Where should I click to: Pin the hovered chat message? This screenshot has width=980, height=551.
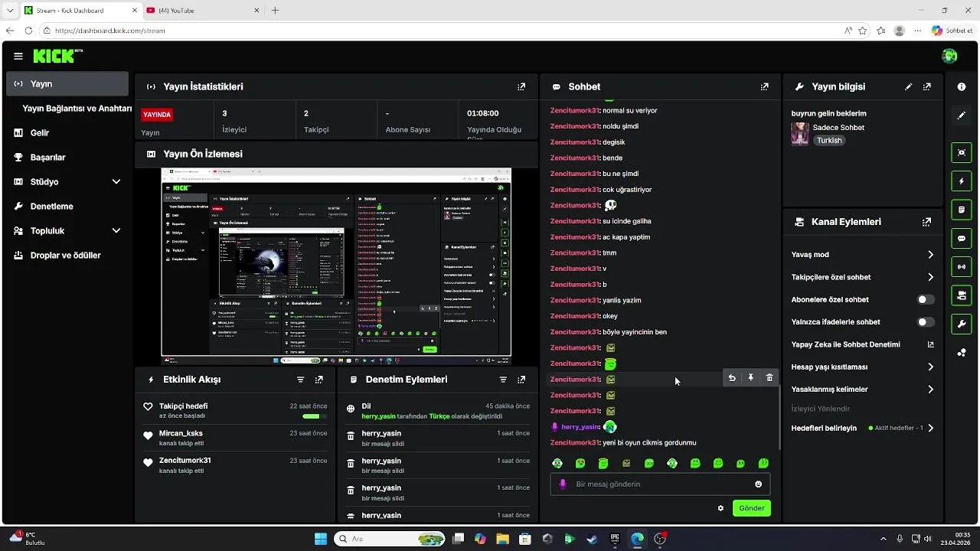[x=751, y=378]
